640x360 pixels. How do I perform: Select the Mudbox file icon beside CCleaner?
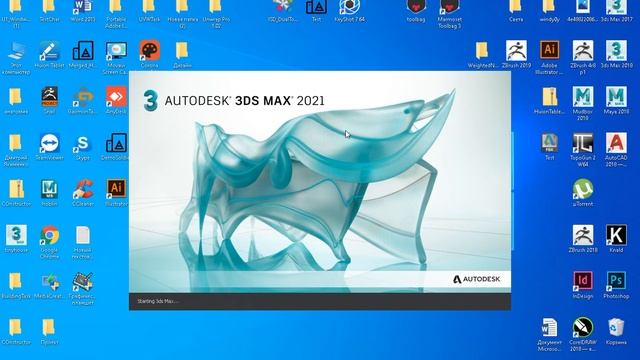(49, 193)
